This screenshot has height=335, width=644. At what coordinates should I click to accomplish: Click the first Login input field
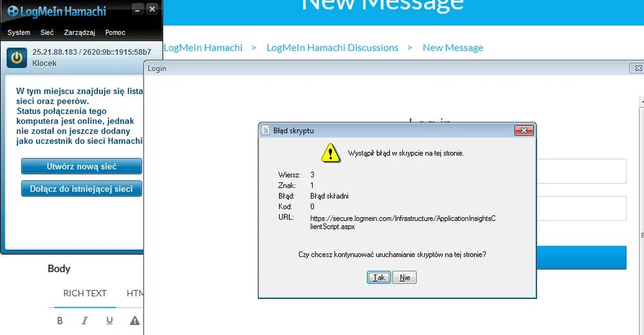point(581,171)
